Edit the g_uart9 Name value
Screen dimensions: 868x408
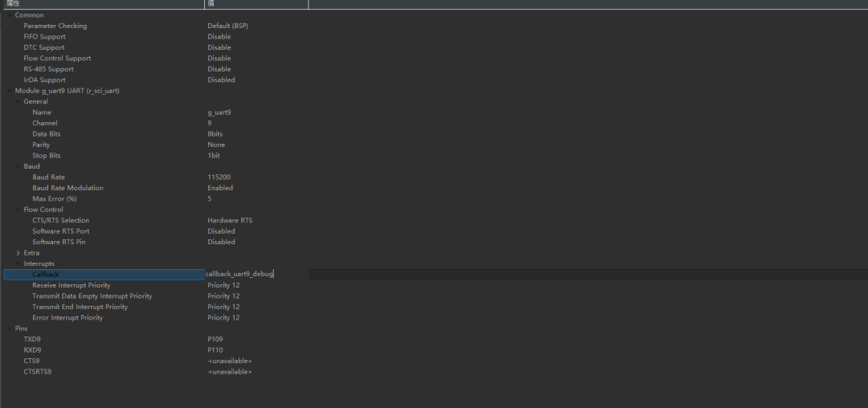click(x=219, y=112)
